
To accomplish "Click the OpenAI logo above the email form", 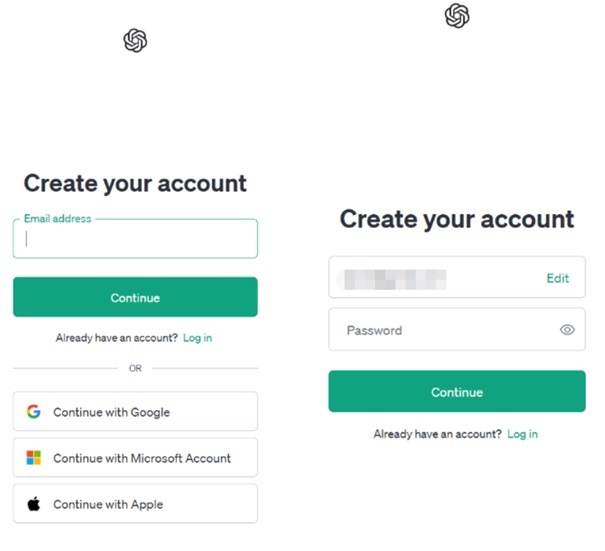I will [135, 40].
